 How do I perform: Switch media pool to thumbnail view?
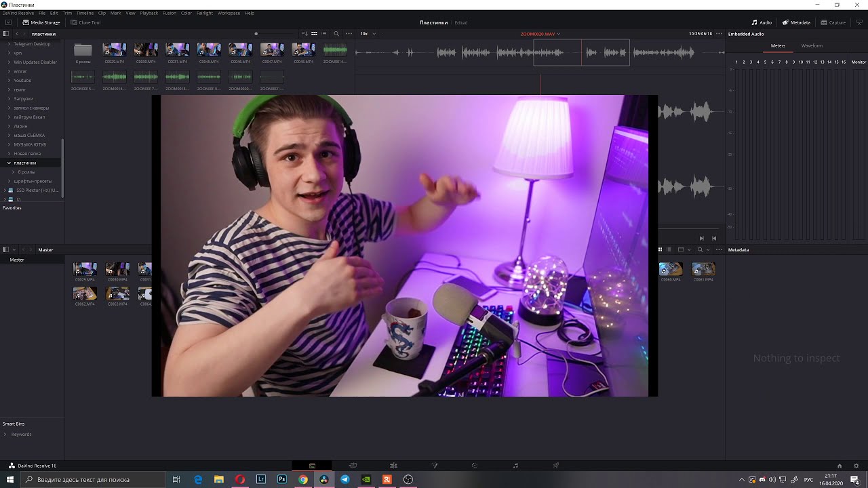tap(660, 249)
